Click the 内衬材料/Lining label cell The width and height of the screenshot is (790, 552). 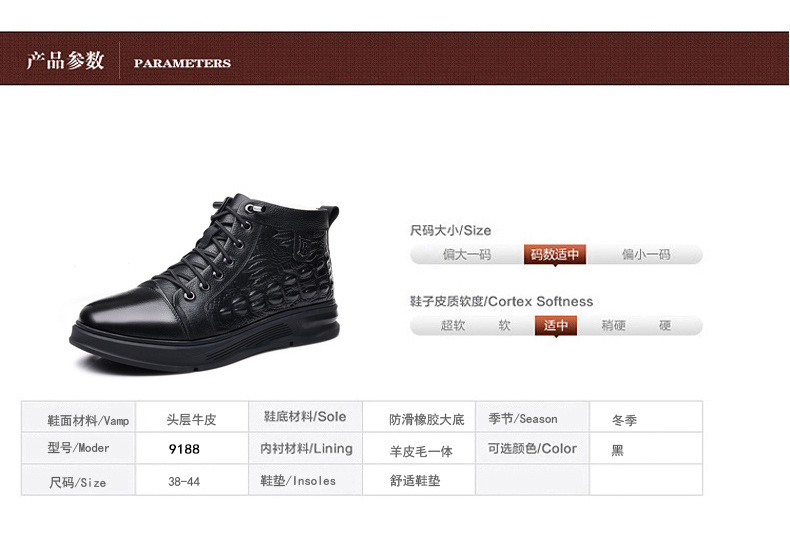305,448
